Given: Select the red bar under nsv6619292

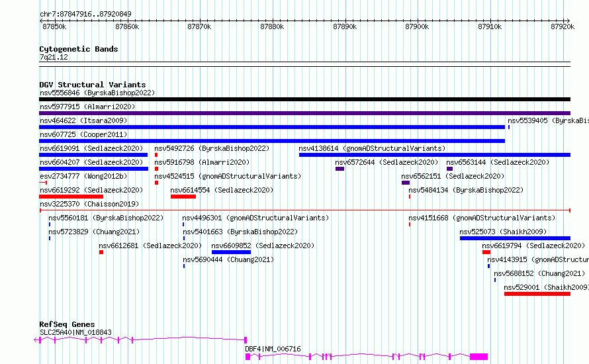Looking at the screenshot, I should [x=71, y=197].
